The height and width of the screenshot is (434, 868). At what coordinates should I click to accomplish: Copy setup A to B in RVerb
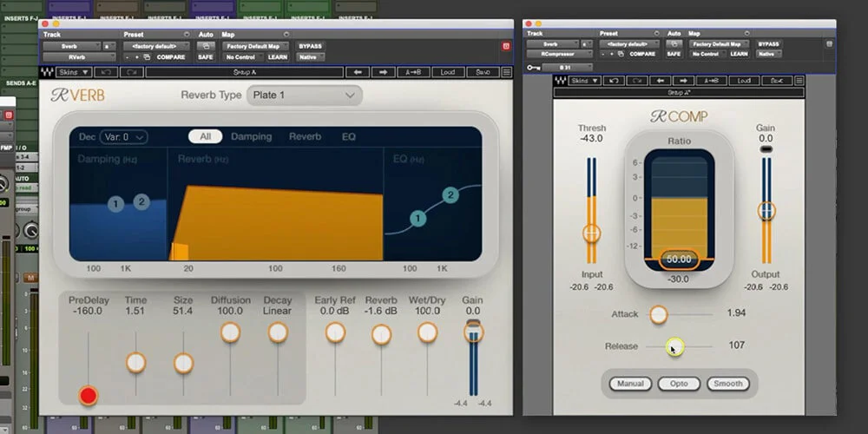pyautogui.click(x=413, y=72)
